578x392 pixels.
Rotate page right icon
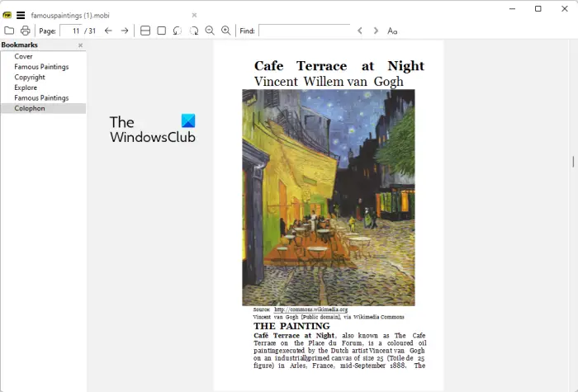coord(194,31)
